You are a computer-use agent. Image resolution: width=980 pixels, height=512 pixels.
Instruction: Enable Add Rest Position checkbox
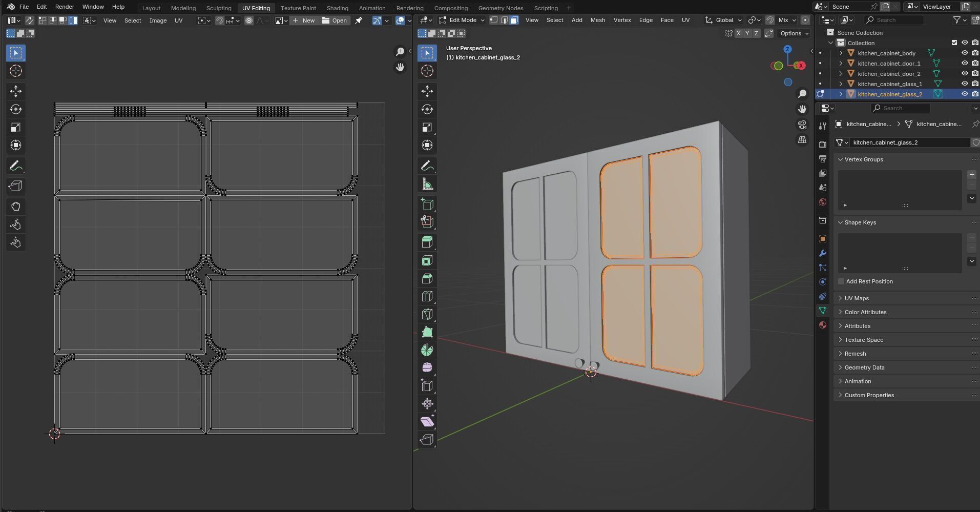841,281
